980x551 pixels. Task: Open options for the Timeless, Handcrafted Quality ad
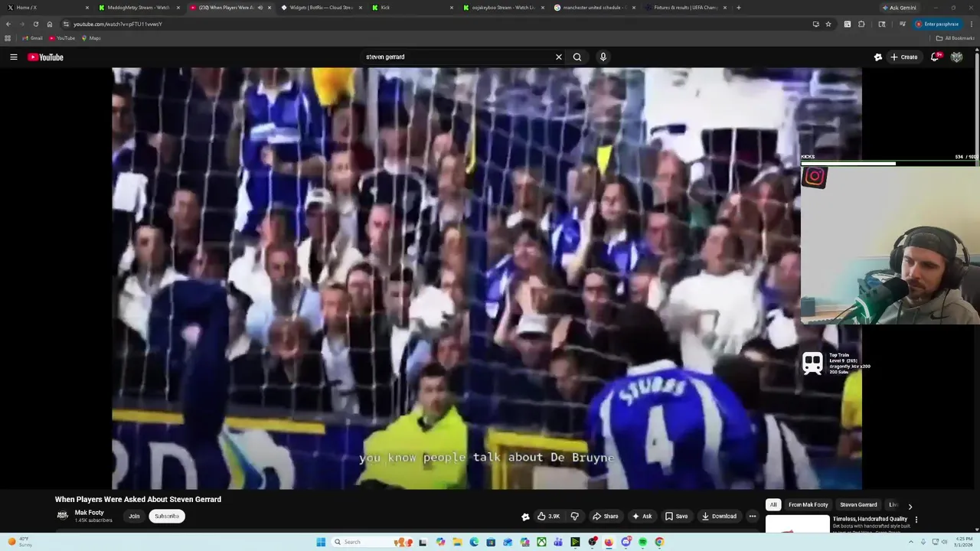coord(916,520)
